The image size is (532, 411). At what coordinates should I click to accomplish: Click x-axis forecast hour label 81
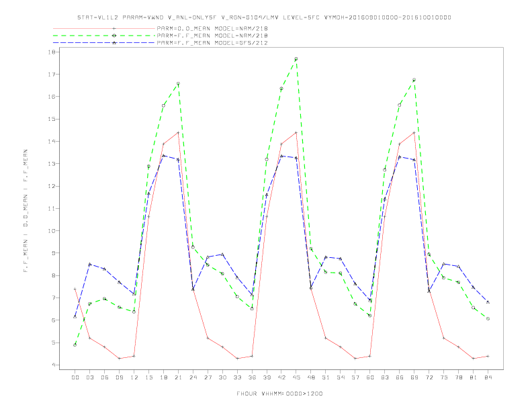pos(474,377)
